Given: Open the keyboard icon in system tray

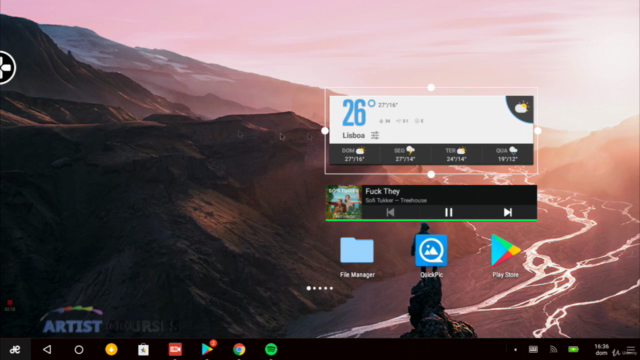Looking at the screenshot, I should (533, 349).
